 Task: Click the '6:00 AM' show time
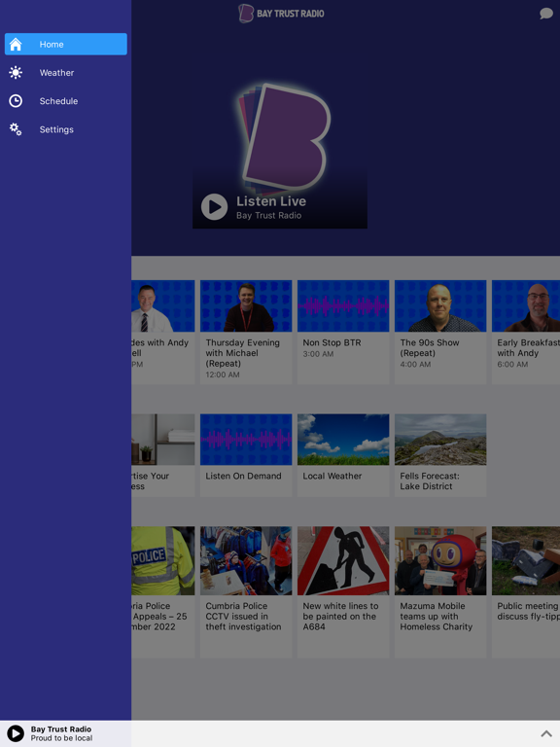tap(512, 365)
